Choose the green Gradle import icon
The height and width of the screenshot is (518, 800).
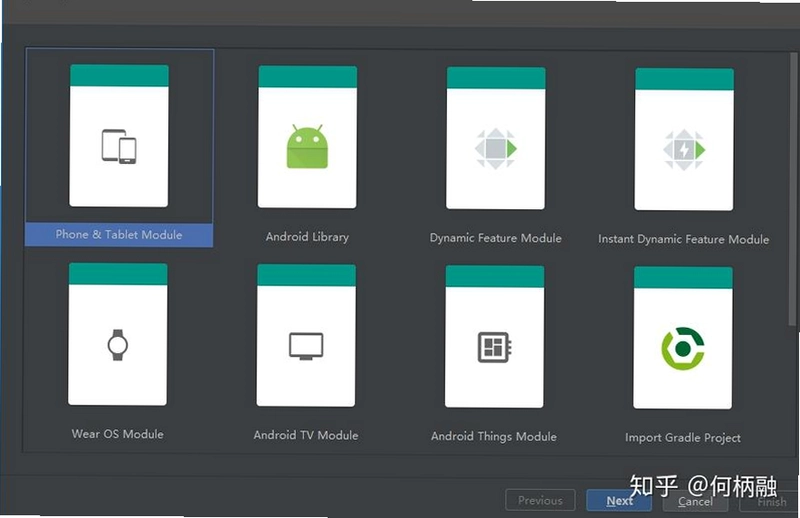pos(683,349)
